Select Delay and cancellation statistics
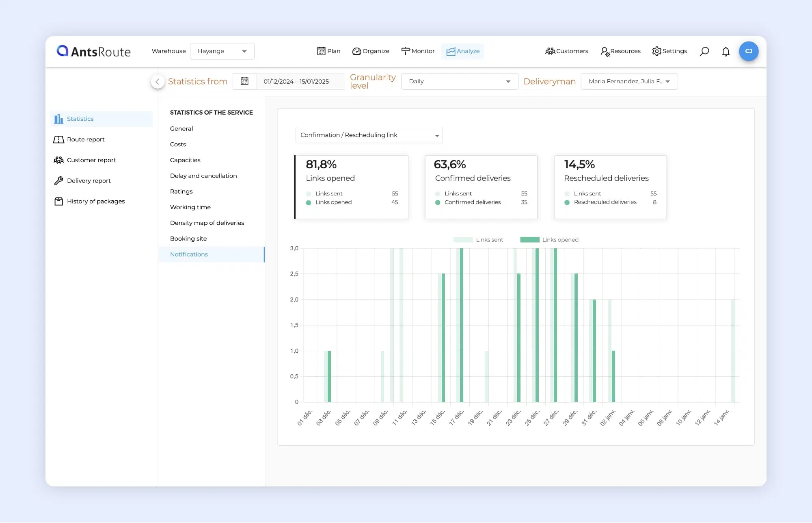 pyautogui.click(x=203, y=176)
